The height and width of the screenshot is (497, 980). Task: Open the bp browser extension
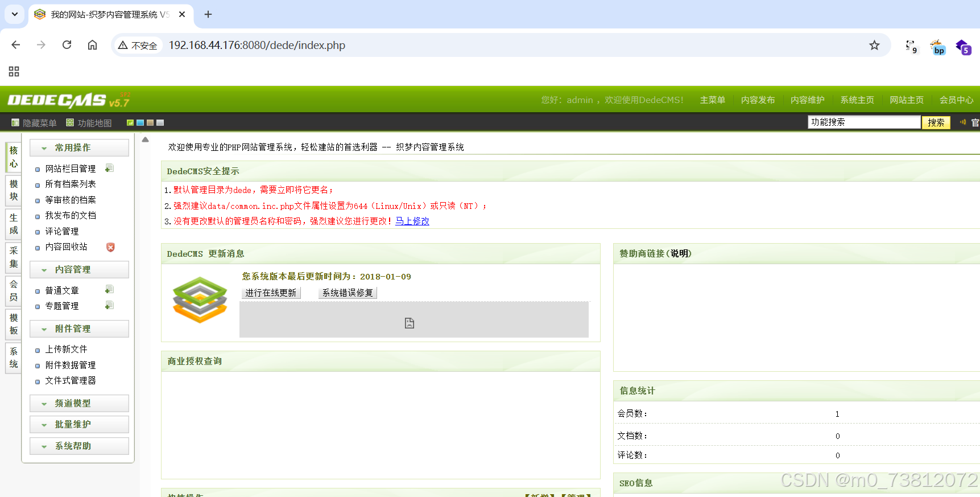[x=937, y=47]
